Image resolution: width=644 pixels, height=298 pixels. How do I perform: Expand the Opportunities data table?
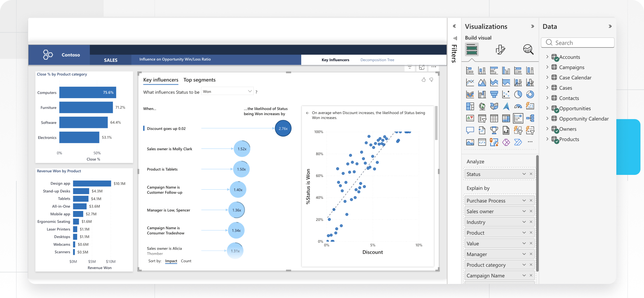(547, 108)
